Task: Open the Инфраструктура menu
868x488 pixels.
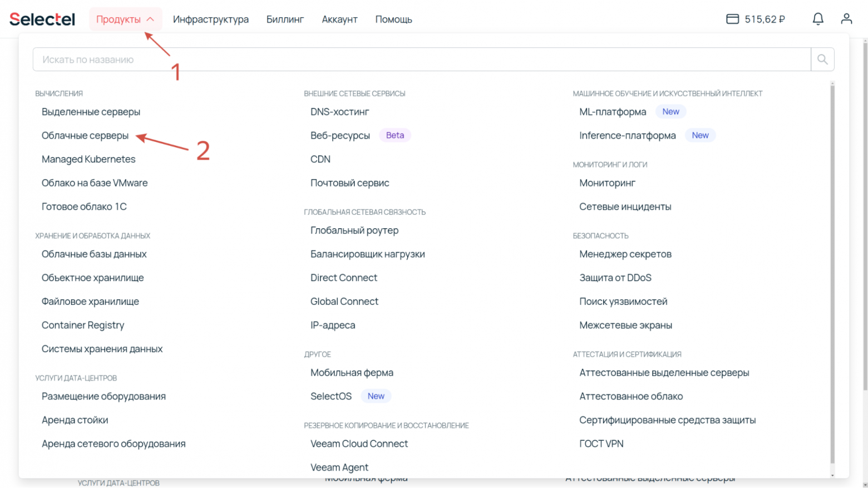Action: (210, 19)
